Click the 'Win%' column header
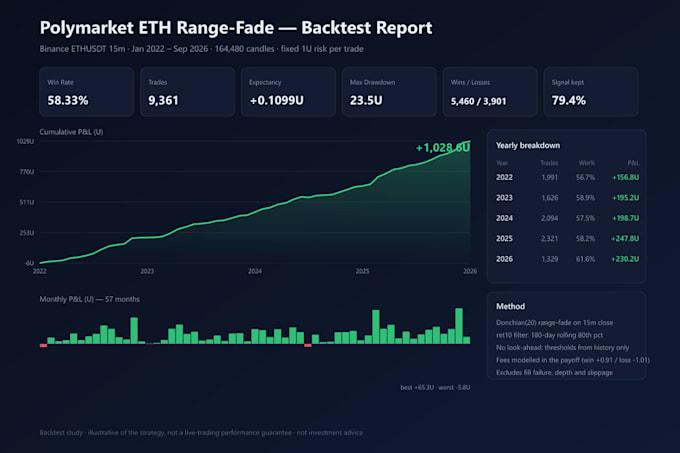This screenshot has height=453, width=680. click(x=587, y=163)
